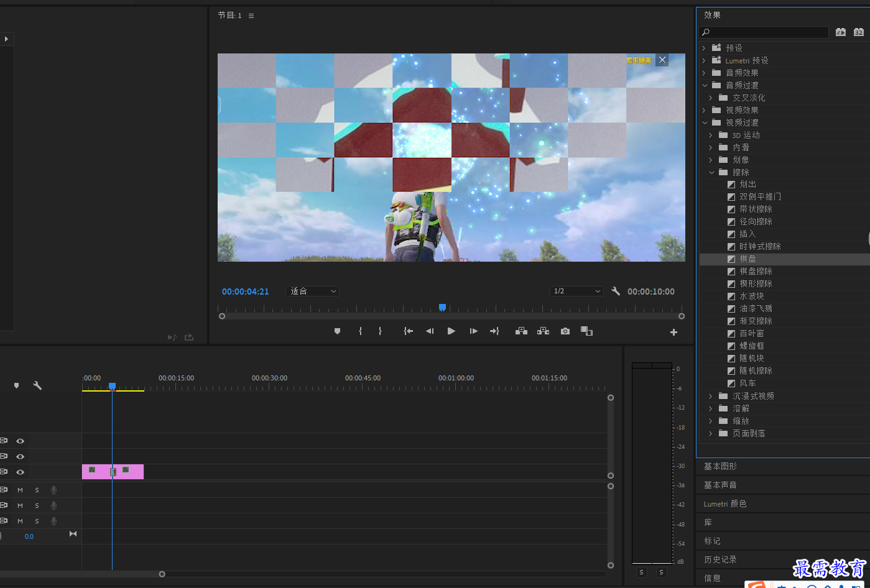Solo the second audio track

[37, 505]
